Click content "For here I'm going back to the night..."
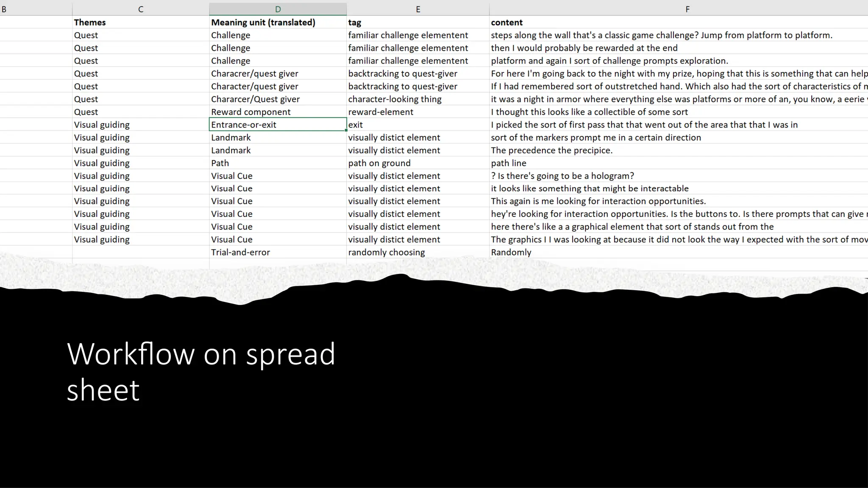Image resolution: width=868 pixels, height=488 pixels. pos(679,74)
